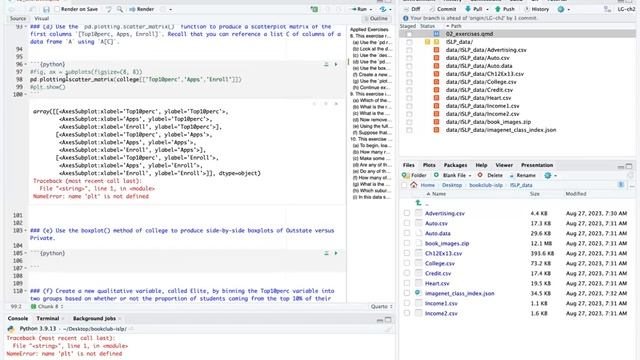Screen dimensions: 640x360
Task: Click the publish icon beside the Run button
Action: point(383,9)
